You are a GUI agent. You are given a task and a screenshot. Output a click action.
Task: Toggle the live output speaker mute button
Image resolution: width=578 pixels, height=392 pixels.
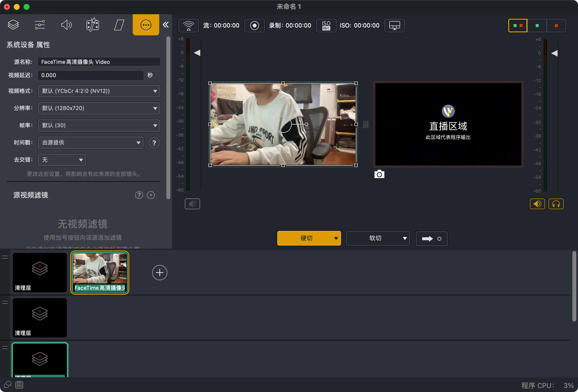pos(537,204)
